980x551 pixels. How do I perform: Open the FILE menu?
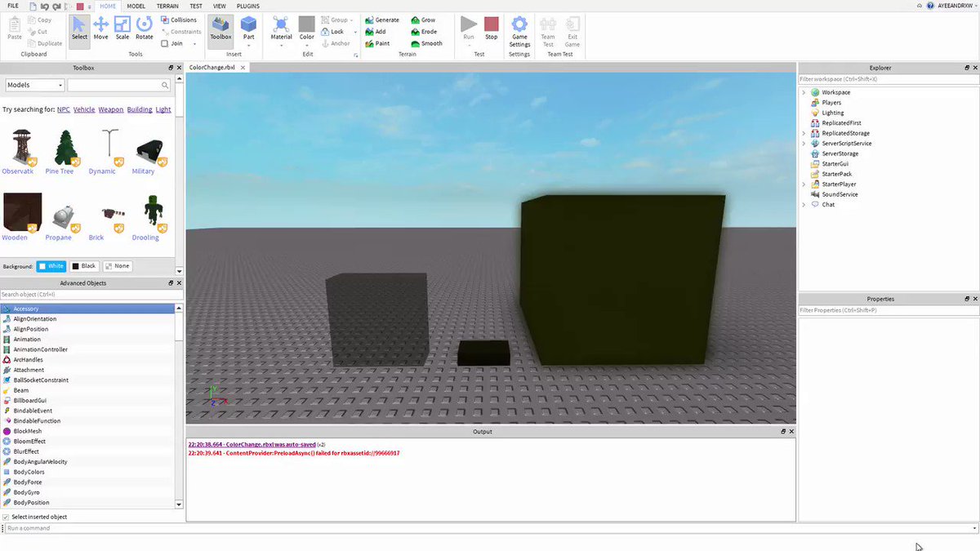point(13,6)
